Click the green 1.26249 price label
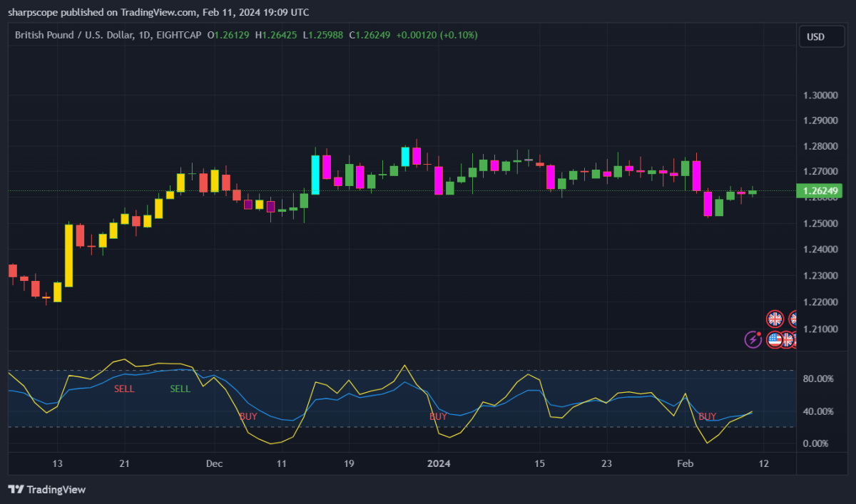Viewport: 856px width, 504px height. tap(819, 191)
